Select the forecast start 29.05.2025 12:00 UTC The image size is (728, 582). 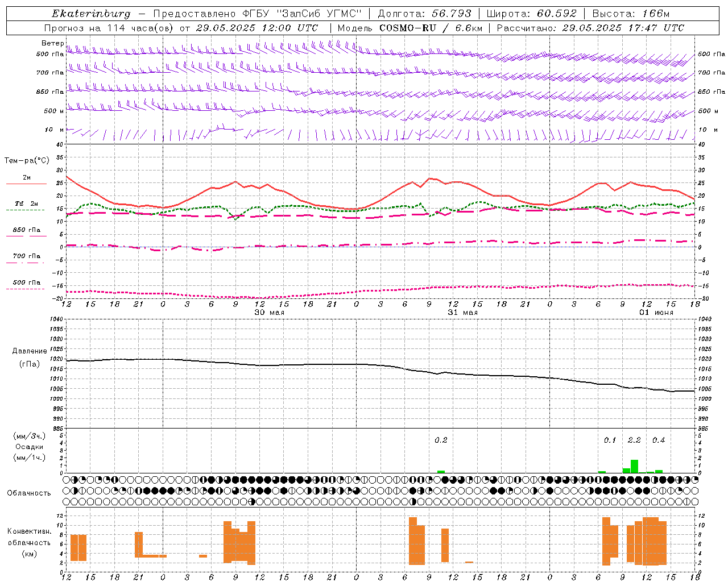[x=257, y=28]
